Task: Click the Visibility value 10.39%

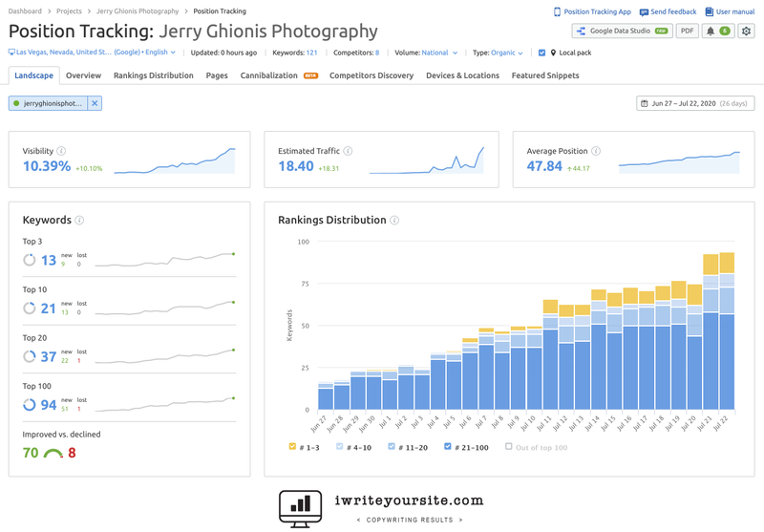Action: tap(47, 166)
